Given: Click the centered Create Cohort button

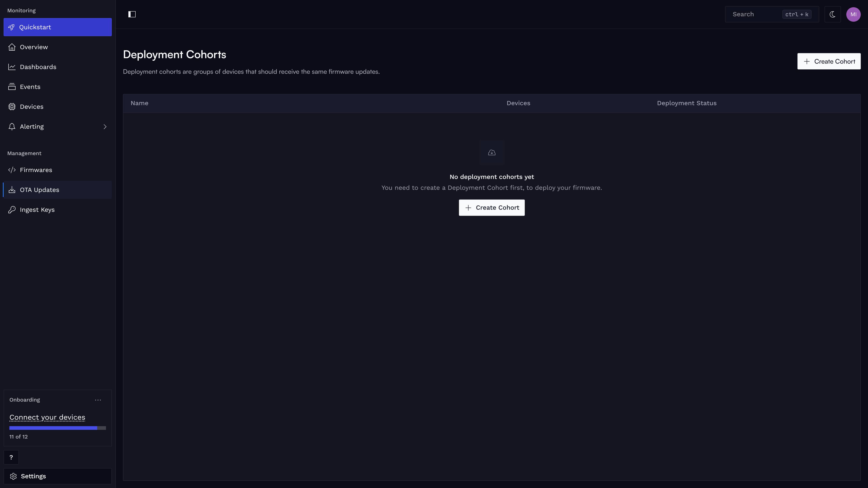Looking at the screenshot, I should 492,208.
